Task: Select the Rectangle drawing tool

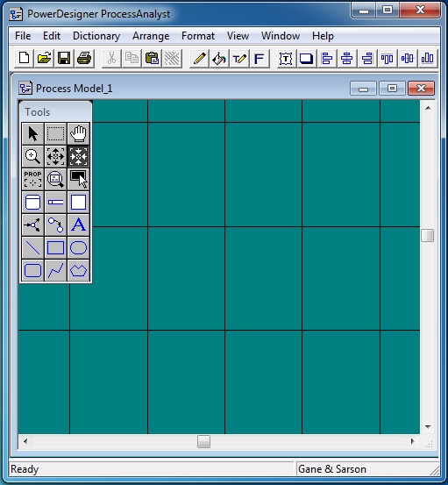Action: [x=55, y=247]
